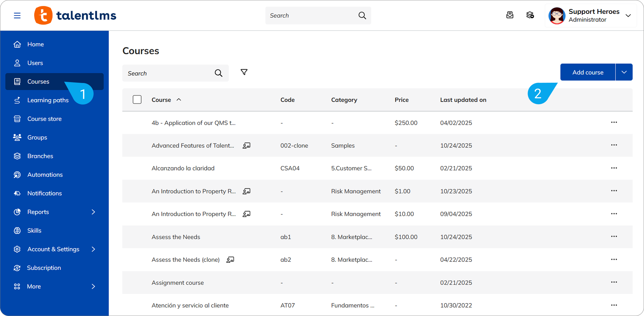Open the hamburger menu icon

17,15
